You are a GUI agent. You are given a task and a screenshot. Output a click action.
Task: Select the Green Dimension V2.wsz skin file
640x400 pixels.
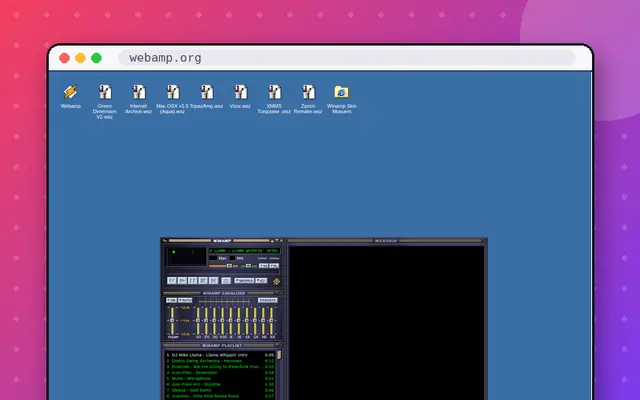pos(104,101)
